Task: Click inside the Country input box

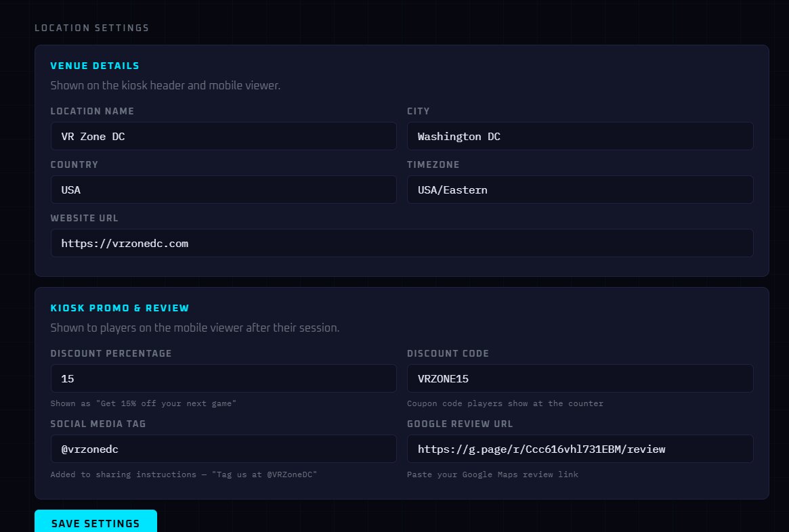Action: [223, 190]
